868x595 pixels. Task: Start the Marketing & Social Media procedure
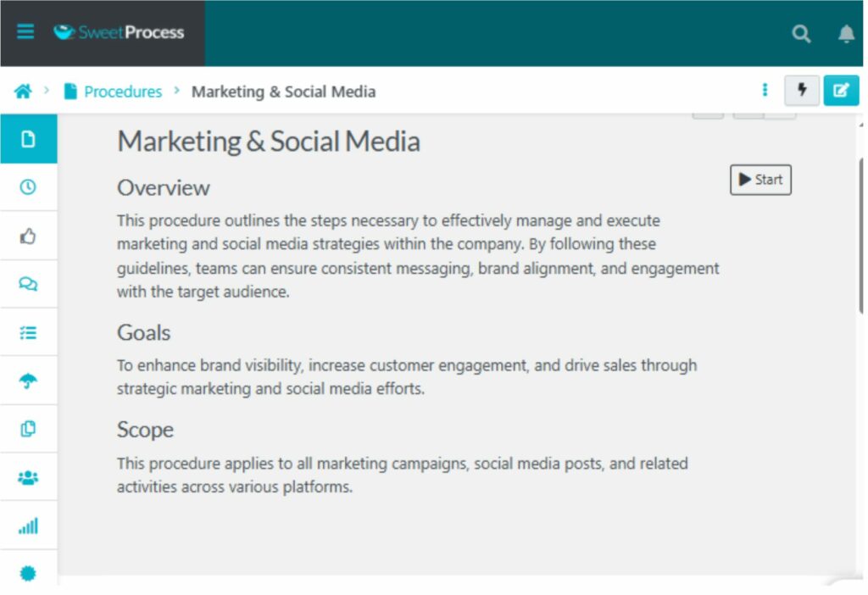(x=760, y=180)
